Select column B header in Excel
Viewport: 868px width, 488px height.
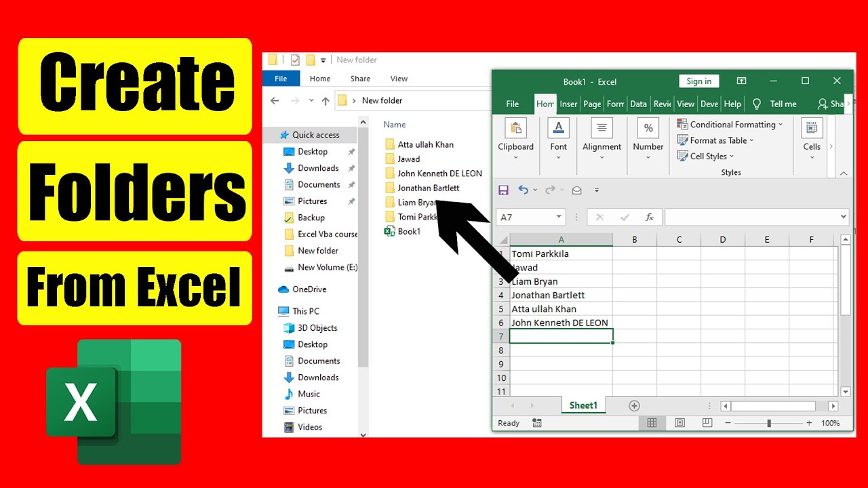635,239
